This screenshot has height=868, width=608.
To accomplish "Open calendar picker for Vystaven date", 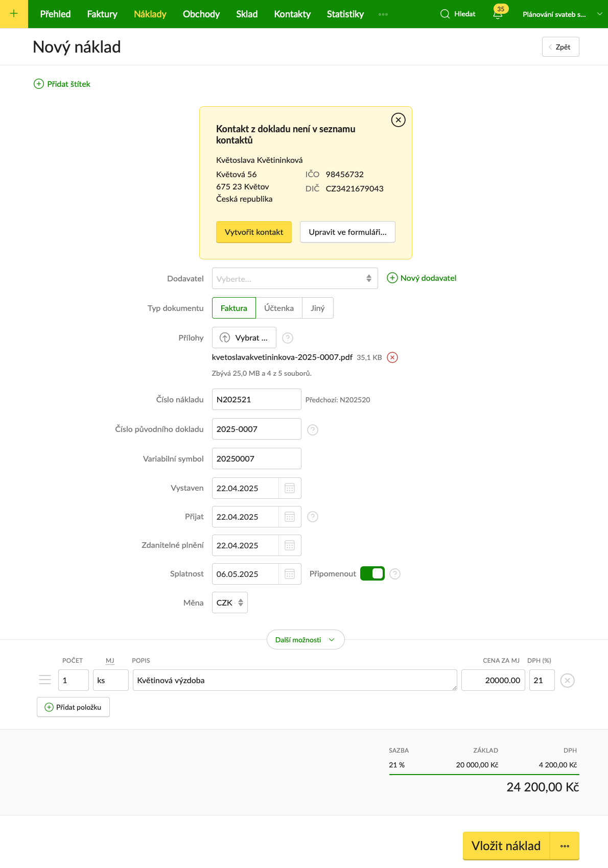I will pos(290,488).
